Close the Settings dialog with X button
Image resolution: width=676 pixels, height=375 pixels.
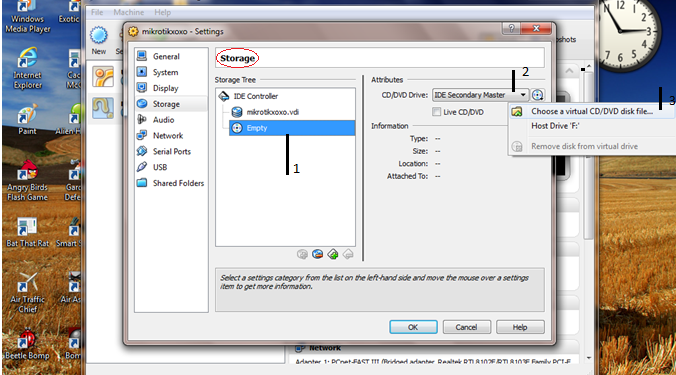pos(536,28)
